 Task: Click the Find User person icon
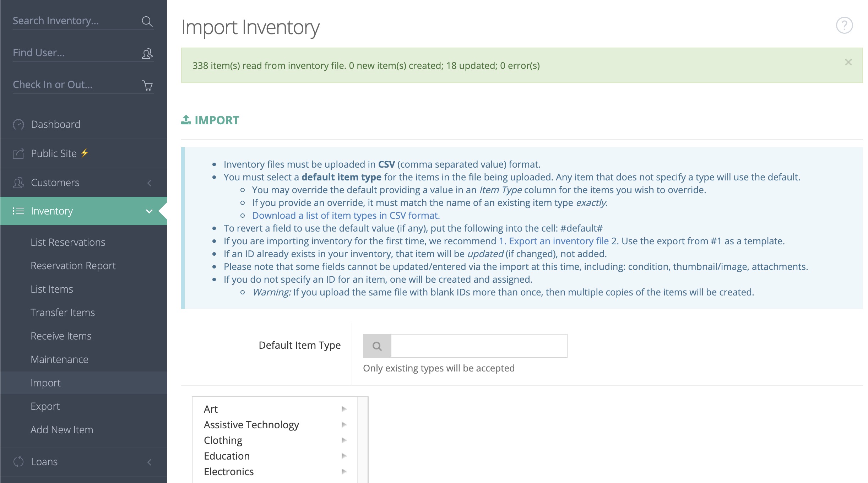point(147,54)
